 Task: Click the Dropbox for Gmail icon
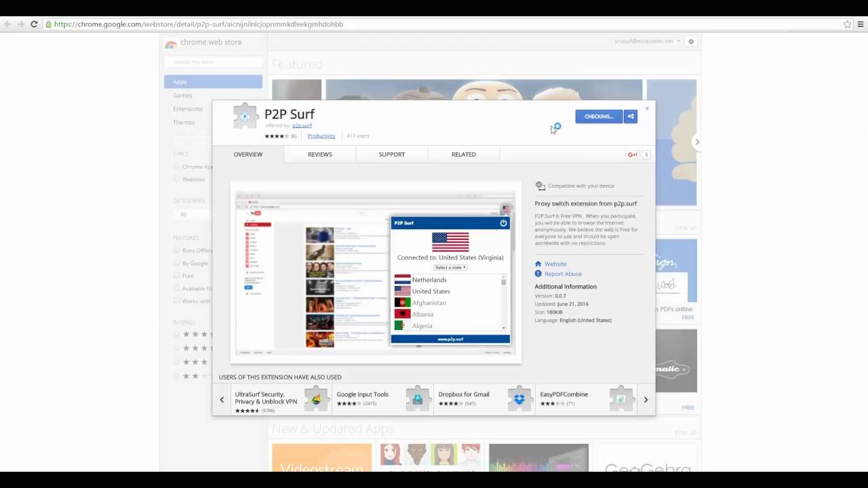[519, 399]
